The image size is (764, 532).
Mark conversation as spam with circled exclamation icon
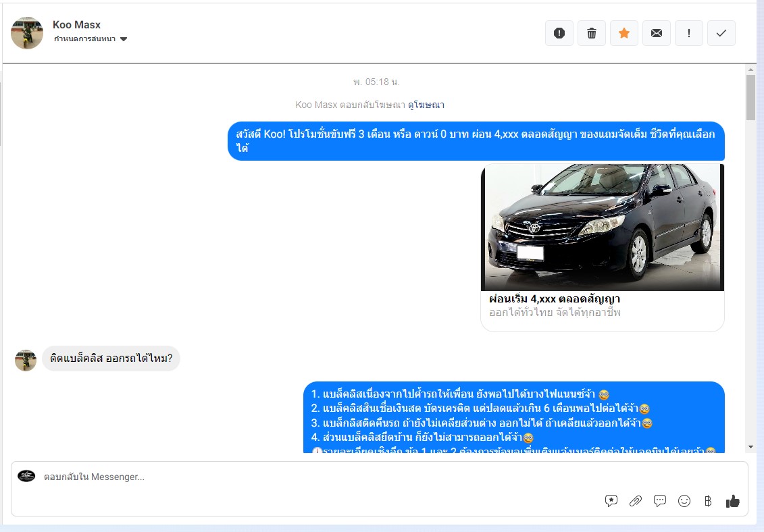pos(559,33)
